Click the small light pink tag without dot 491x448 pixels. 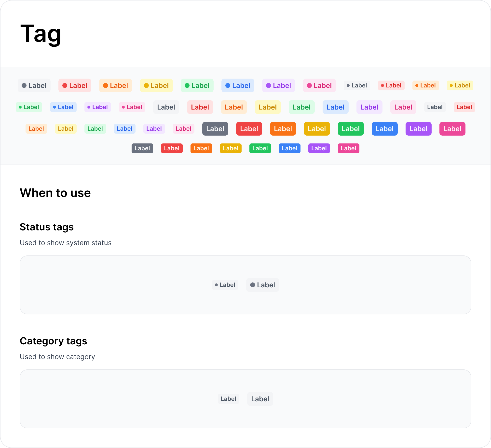[184, 129]
